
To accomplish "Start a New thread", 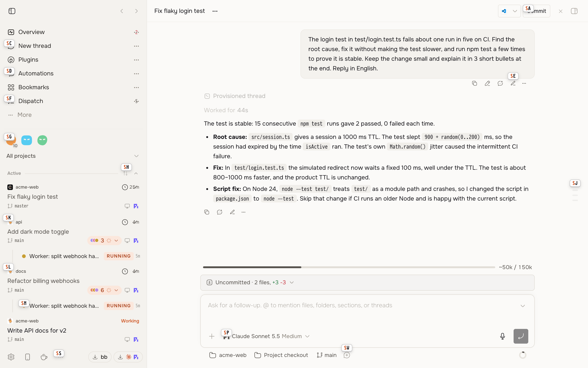I will click(73, 46).
